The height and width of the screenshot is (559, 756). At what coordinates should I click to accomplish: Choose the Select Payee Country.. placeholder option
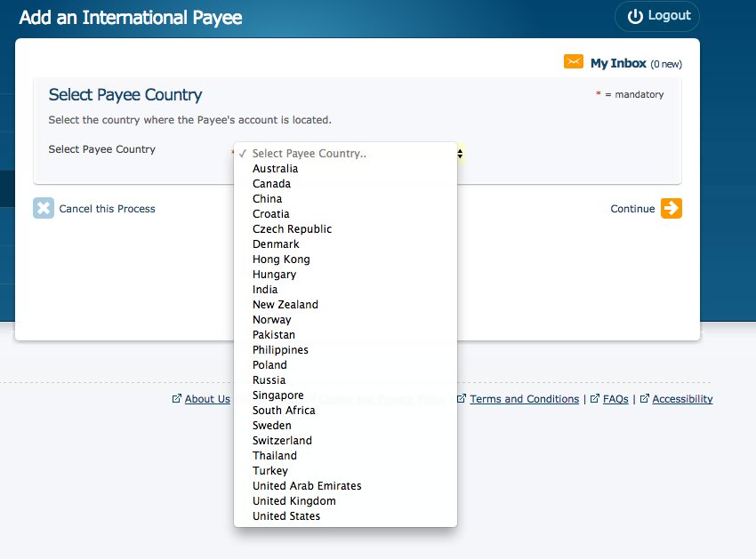pyautogui.click(x=345, y=153)
